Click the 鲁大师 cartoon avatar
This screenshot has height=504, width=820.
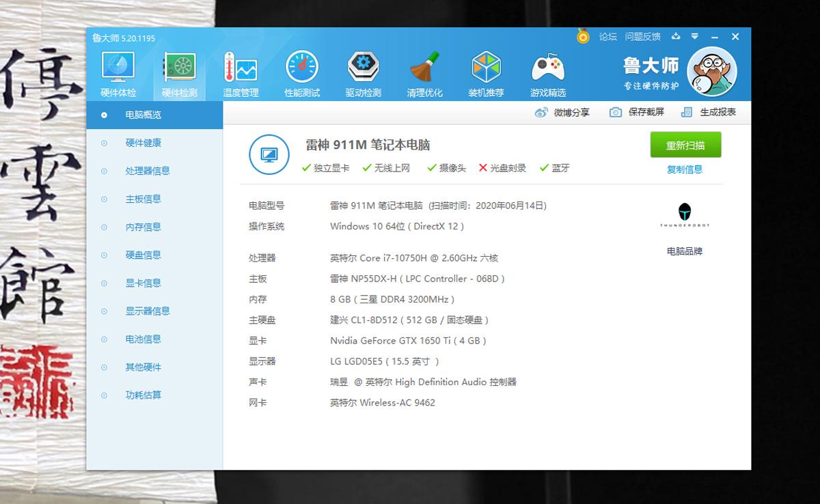point(712,73)
